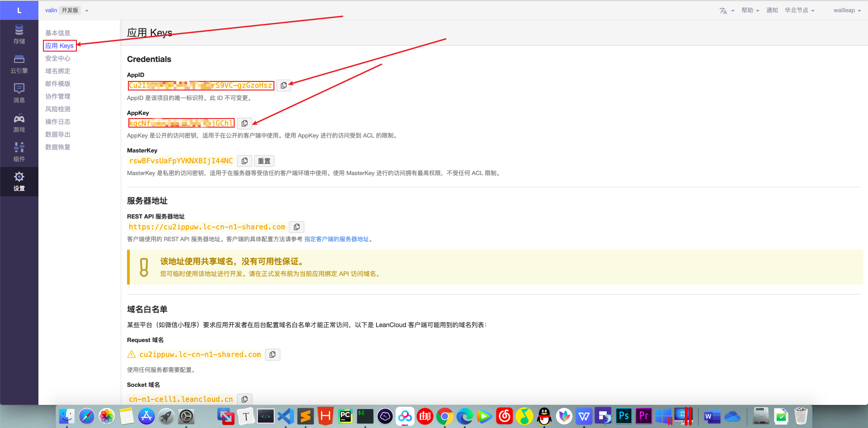Open the 通知 notifications link
The height and width of the screenshot is (428, 868).
(x=772, y=10)
